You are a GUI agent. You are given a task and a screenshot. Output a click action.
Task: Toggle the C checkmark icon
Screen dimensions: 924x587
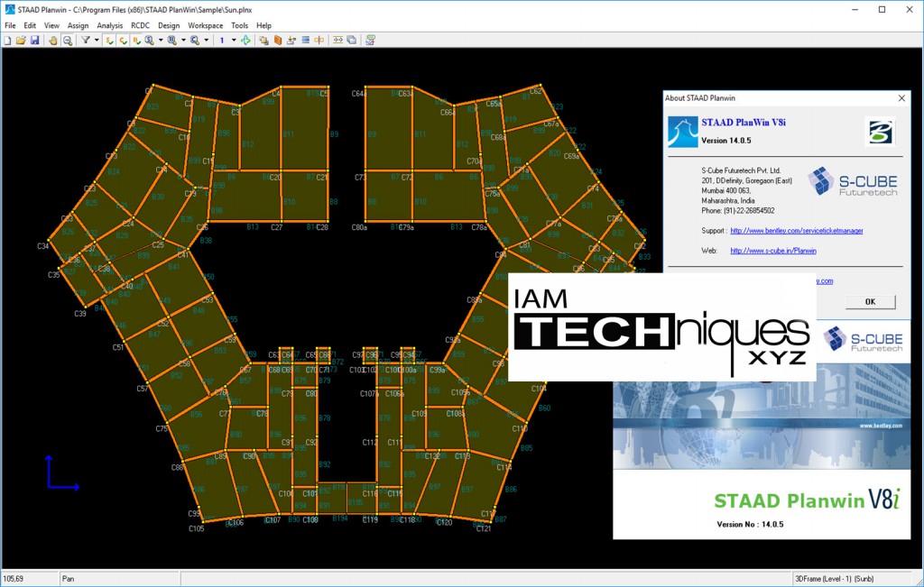click(x=123, y=40)
